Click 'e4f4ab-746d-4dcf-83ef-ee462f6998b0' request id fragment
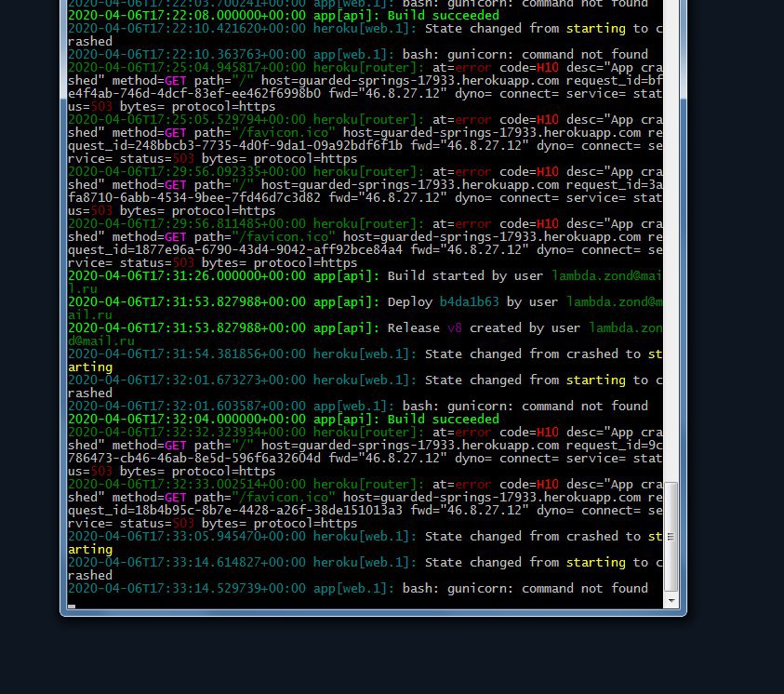This screenshot has width=784, height=694. tap(194, 94)
